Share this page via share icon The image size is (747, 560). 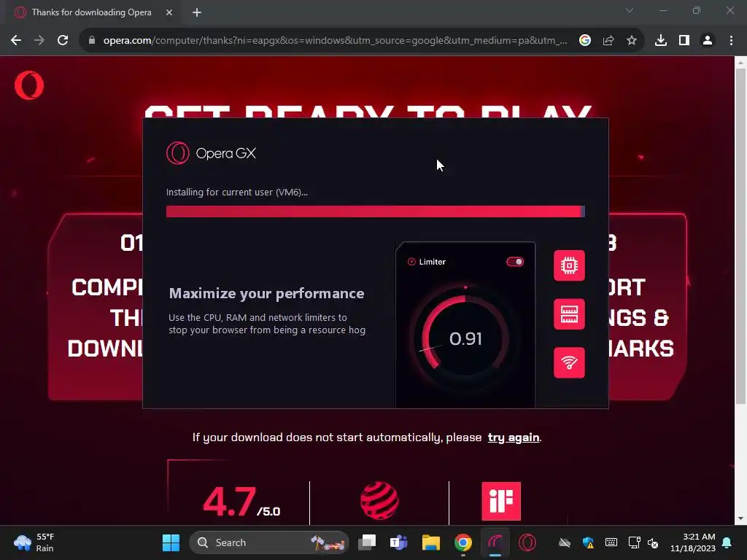[x=608, y=41]
